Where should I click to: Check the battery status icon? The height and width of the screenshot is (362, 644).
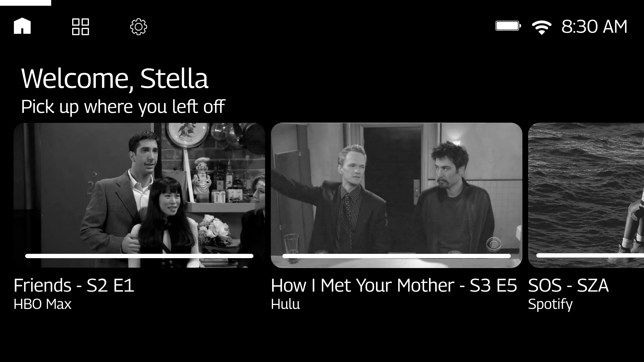(x=508, y=26)
